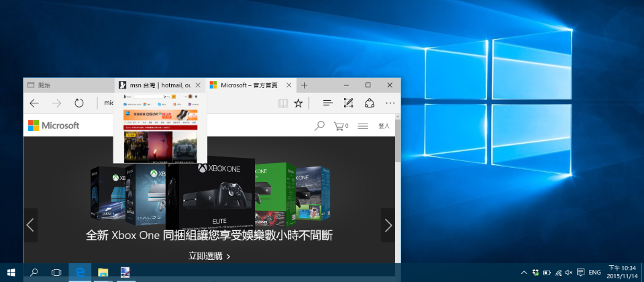Add page to favorites star icon
Viewport: 644px width, 282px height.
point(298,103)
